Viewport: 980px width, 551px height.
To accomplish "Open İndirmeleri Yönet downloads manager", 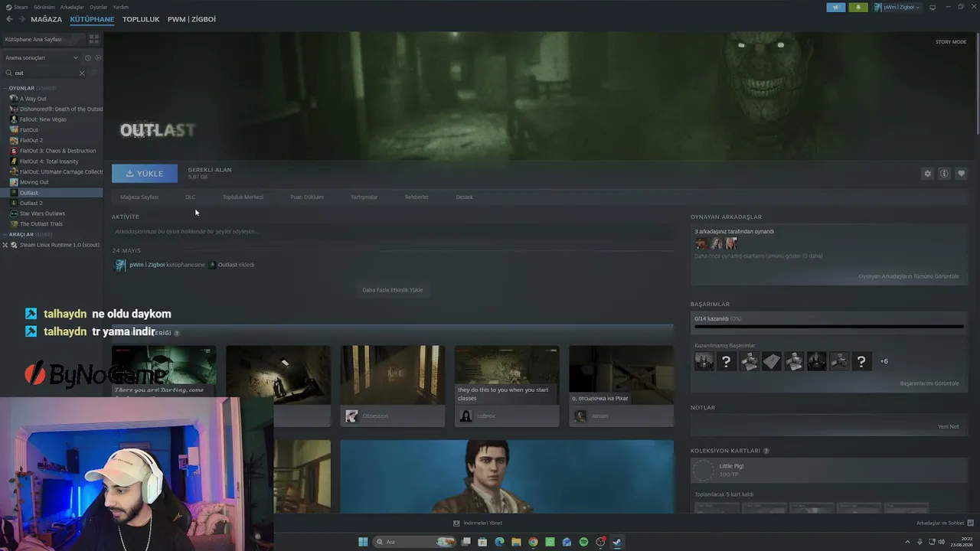I will (x=478, y=523).
